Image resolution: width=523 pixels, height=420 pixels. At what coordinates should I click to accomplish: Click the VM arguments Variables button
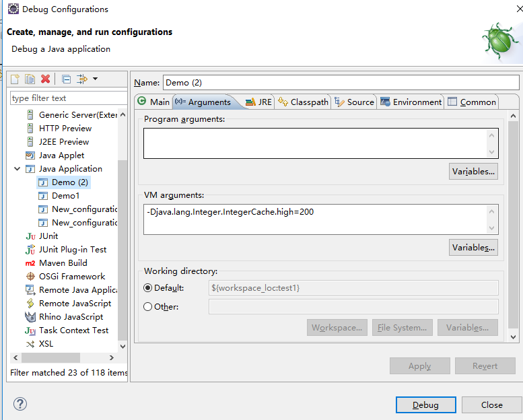(473, 248)
